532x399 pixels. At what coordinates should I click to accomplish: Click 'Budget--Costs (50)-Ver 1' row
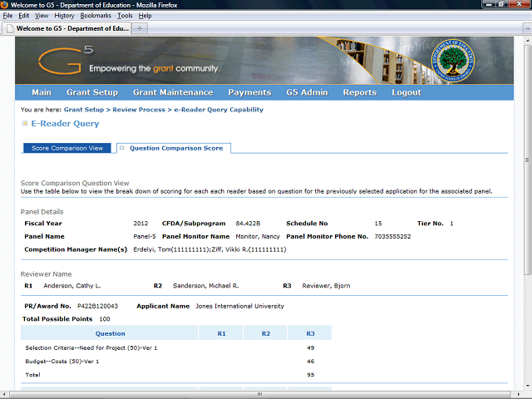[176, 362]
